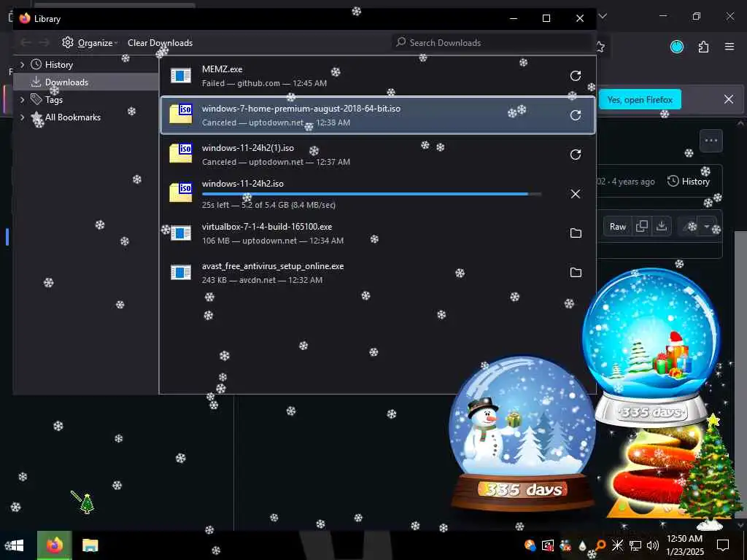Open the notification center icon
This screenshot has width=747, height=560.
723,545
